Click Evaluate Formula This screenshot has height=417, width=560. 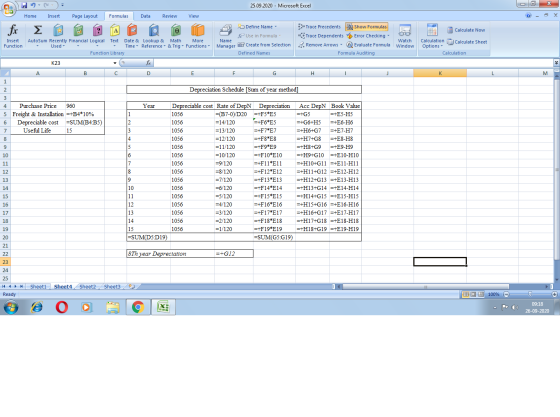[368, 45]
